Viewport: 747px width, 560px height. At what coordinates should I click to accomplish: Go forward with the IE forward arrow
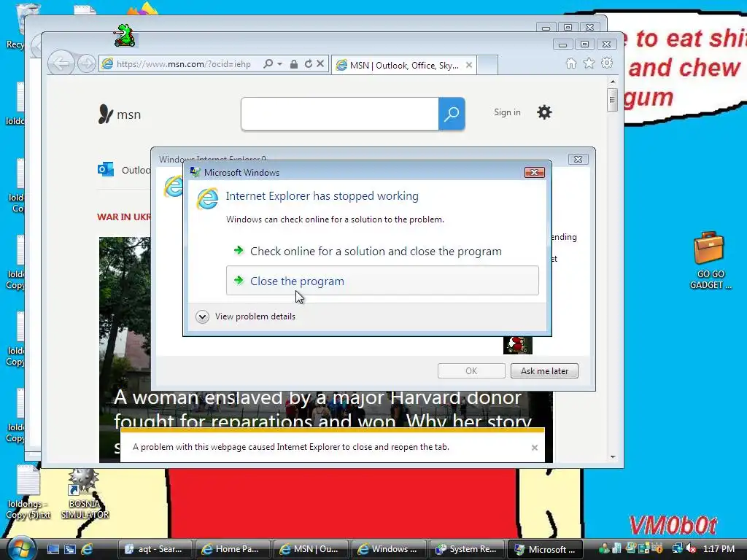click(86, 63)
